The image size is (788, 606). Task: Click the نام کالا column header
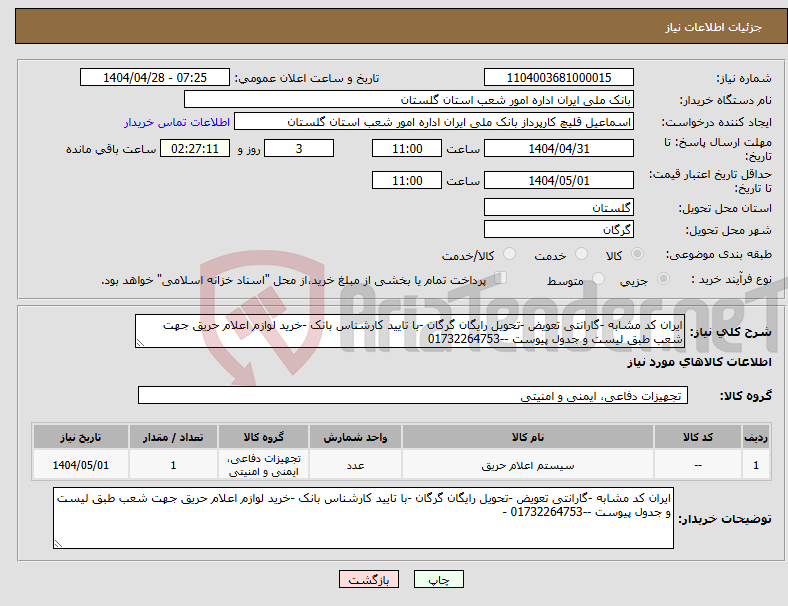[528, 437]
